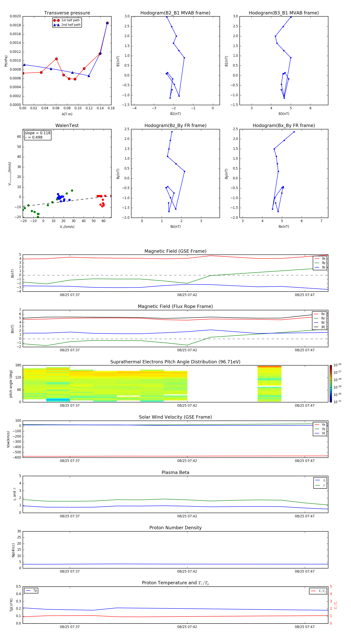Select the "Hodogram(B2_B1 MVAB frame)" title
Image resolution: width=351 pixels, height=644 pixels.
tap(175, 13)
